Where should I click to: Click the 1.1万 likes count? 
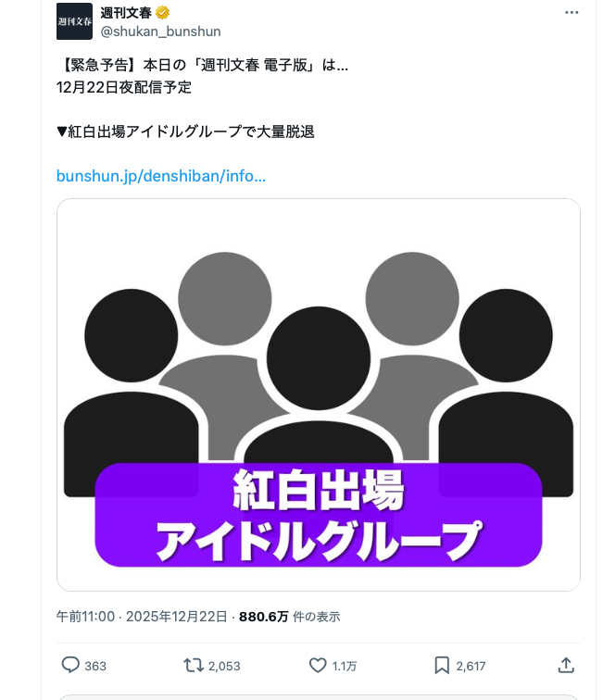click(x=344, y=666)
